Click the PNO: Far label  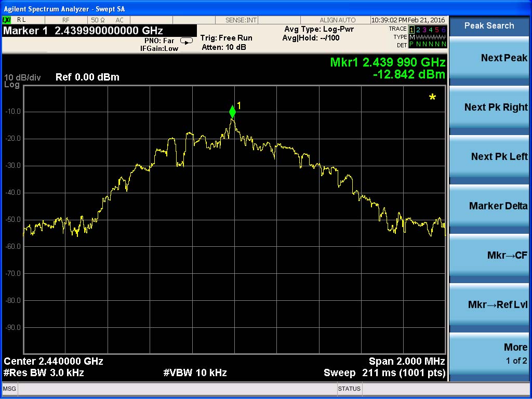pos(159,41)
